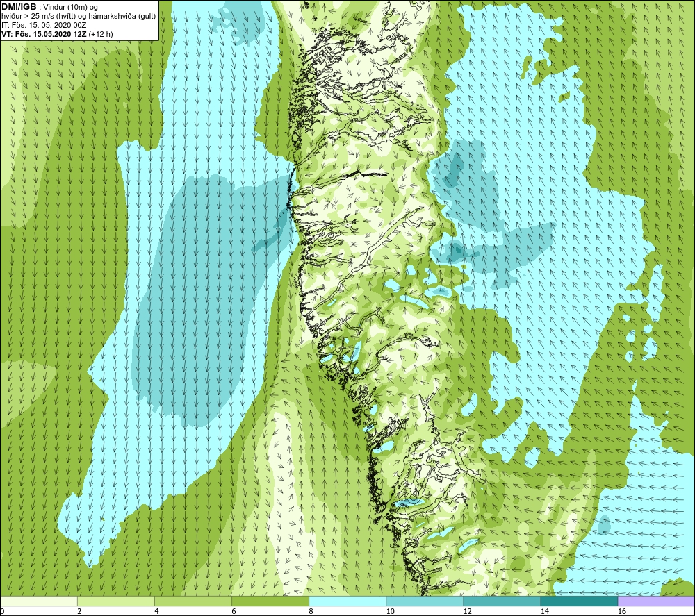Click the light green 2–4 legend swatch
This screenshot has height=616, width=695.
[116, 601]
